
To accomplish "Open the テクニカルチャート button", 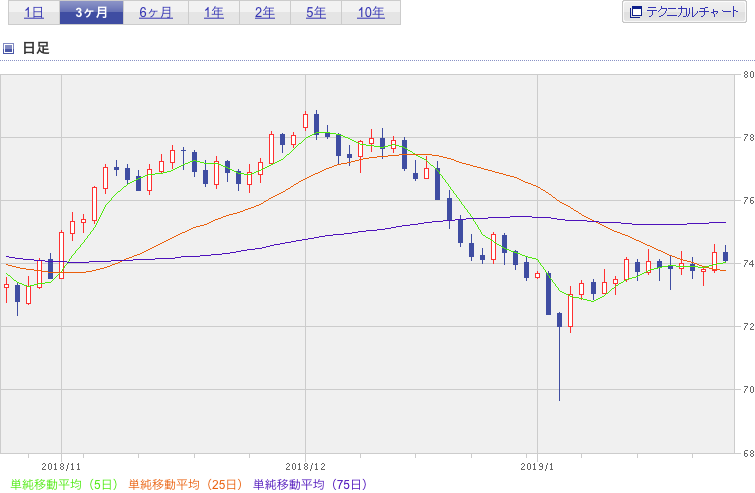I will (684, 12).
